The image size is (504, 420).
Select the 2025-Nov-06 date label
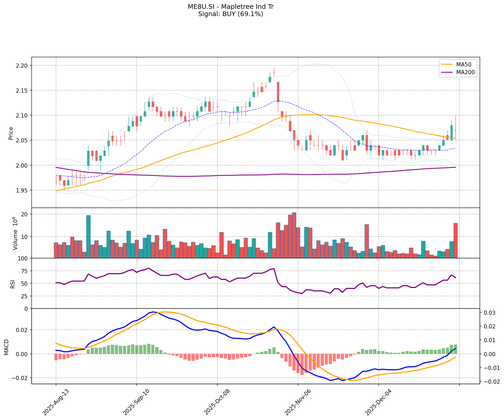298,402
